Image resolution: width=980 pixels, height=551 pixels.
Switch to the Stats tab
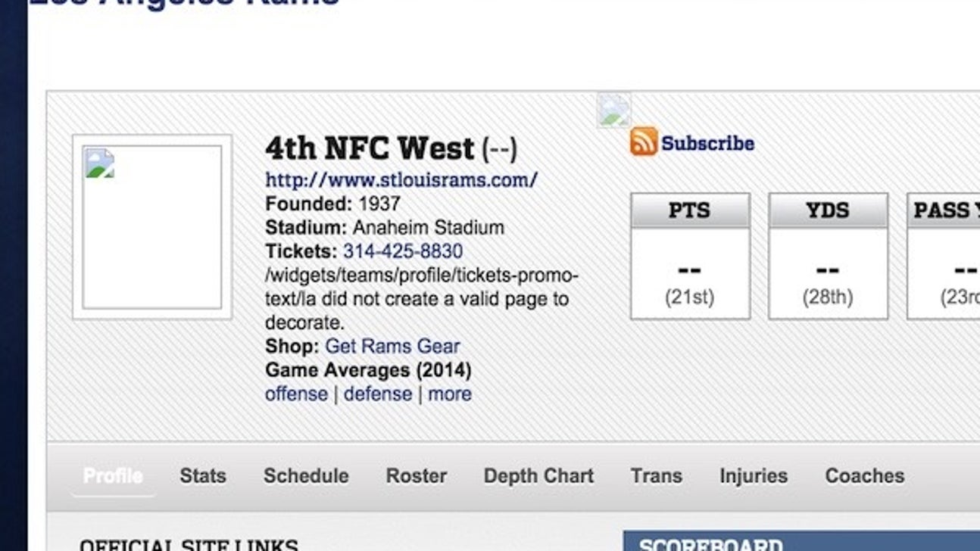point(202,476)
